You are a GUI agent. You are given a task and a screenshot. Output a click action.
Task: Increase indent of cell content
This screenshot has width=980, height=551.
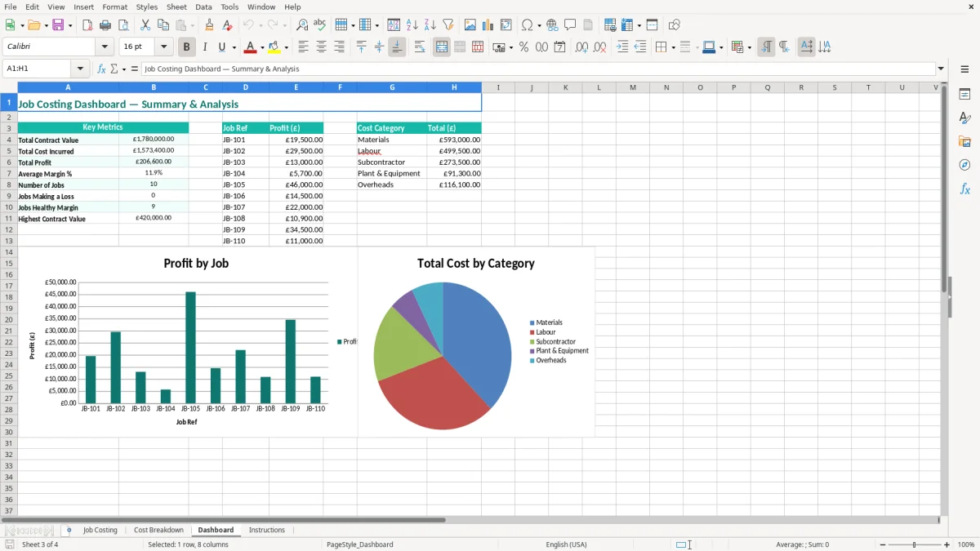(x=622, y=47)
